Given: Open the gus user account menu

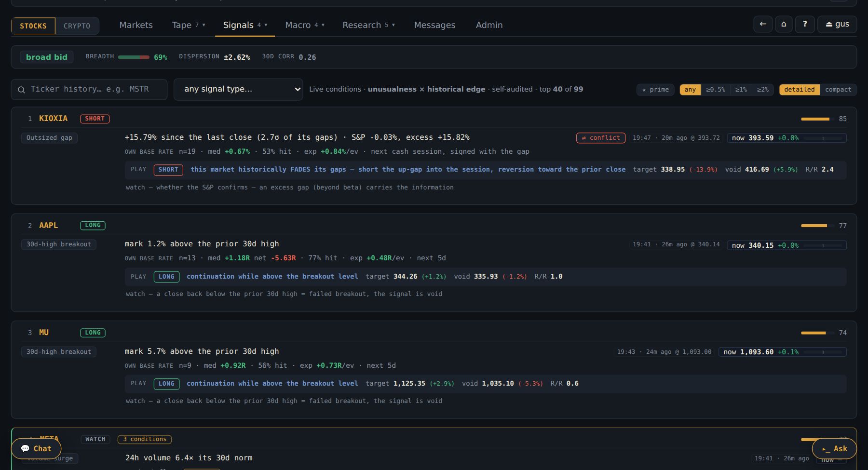Looking at the screenshot, I should tap(837, 24).
